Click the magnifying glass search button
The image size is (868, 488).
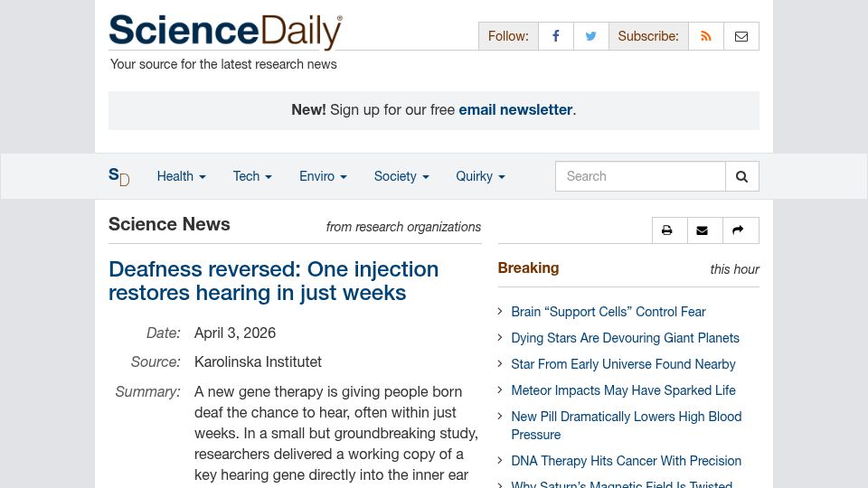point(741,176)
